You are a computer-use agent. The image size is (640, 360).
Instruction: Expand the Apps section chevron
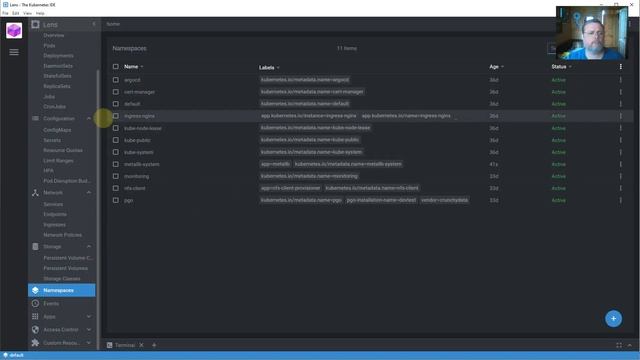pyautogui.click(x=89, y=317)
